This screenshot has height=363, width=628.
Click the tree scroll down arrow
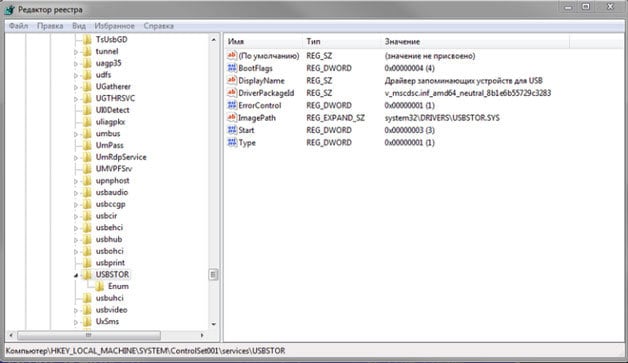(213, 324)
